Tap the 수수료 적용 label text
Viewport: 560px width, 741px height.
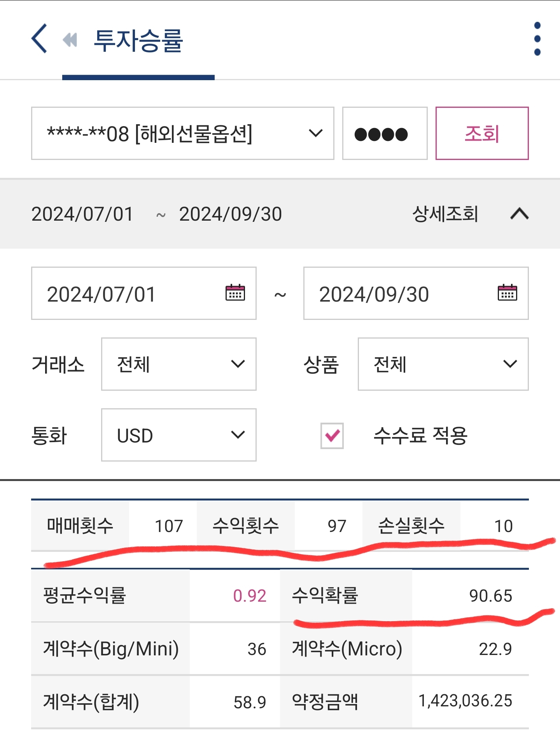420,435
